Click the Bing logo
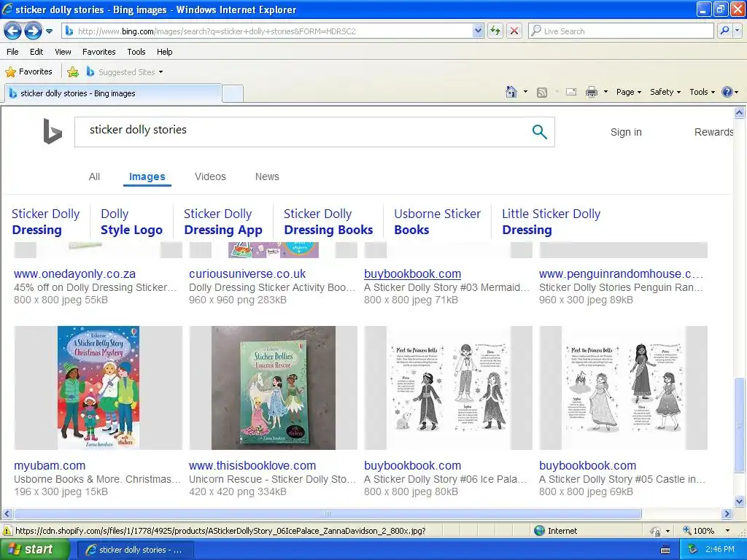This screenshot has width=747, height=560. [53, 131]
